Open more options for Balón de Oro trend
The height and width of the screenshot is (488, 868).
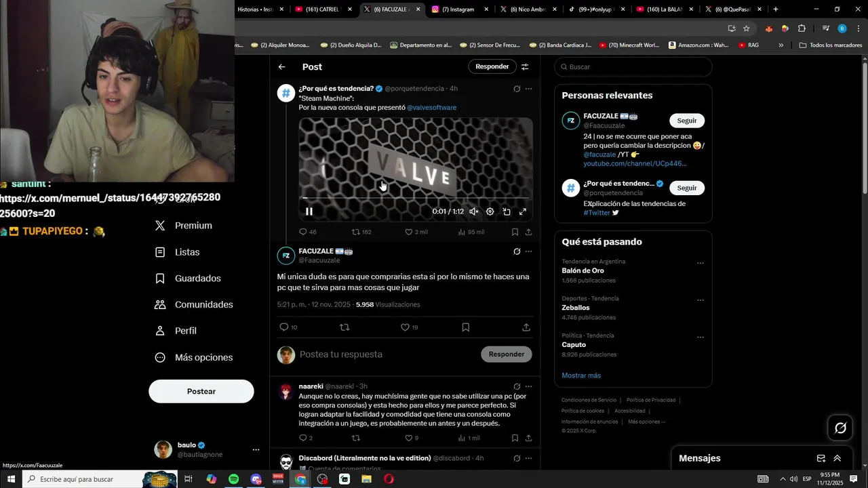tap(701, 263)
